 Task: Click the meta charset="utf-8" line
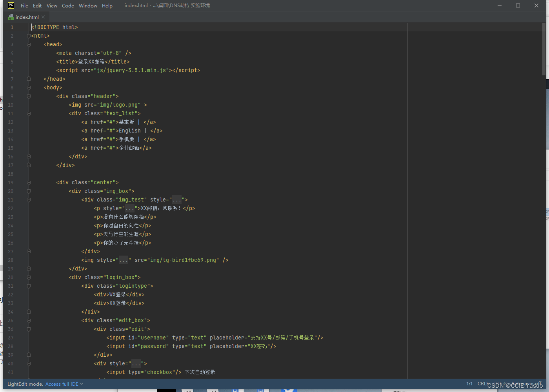click(x=94, y=53)
